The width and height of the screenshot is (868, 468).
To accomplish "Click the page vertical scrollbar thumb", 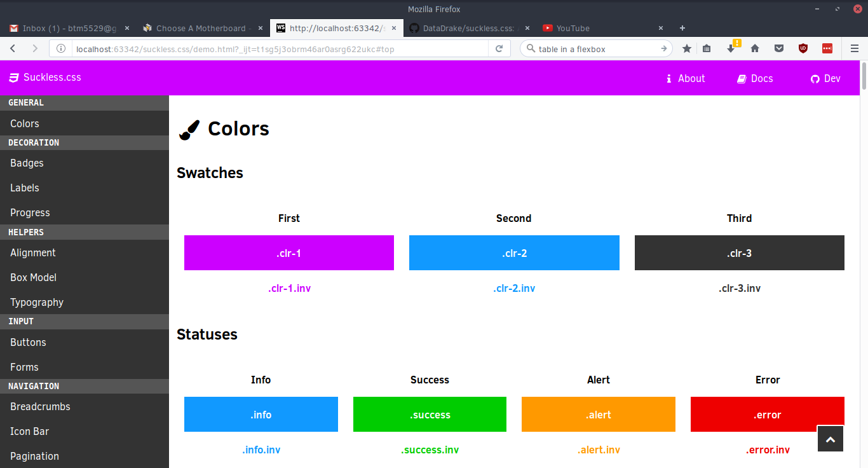I will pos(864,76).
